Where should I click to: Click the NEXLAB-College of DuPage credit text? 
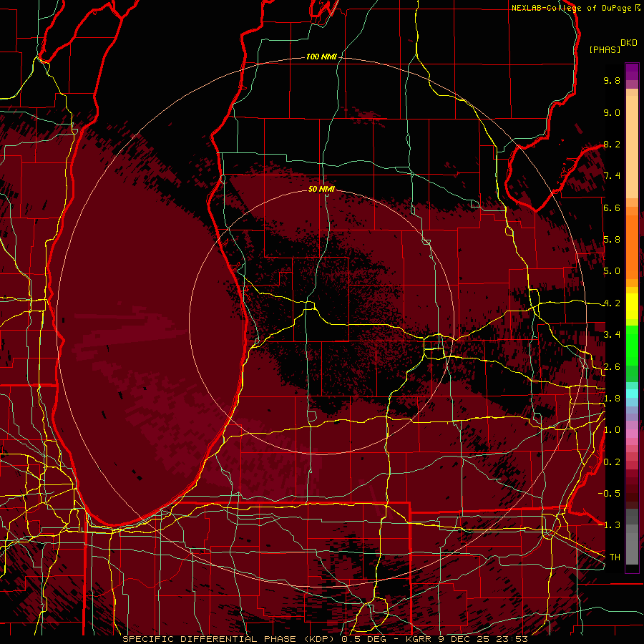[x=575, y=8]
